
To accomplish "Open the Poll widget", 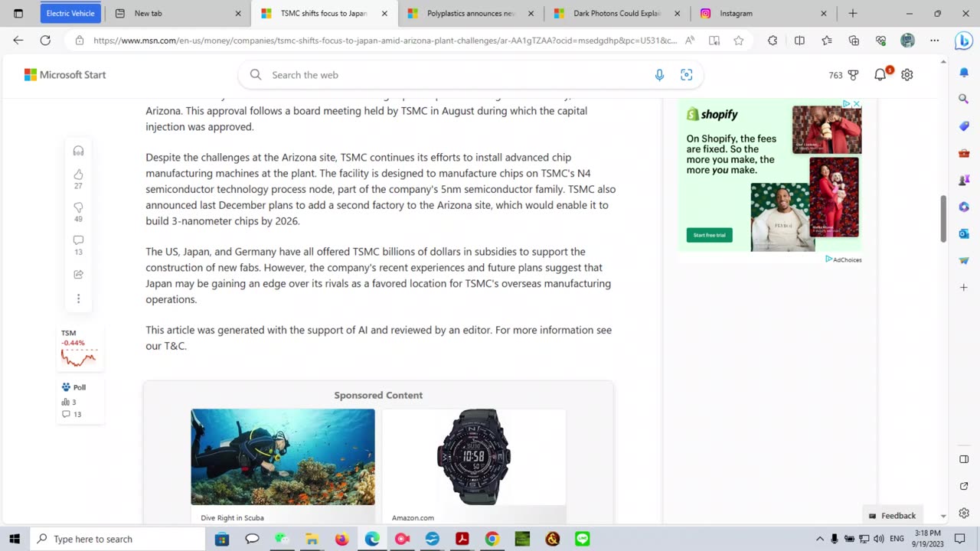I will pos(79,401).
